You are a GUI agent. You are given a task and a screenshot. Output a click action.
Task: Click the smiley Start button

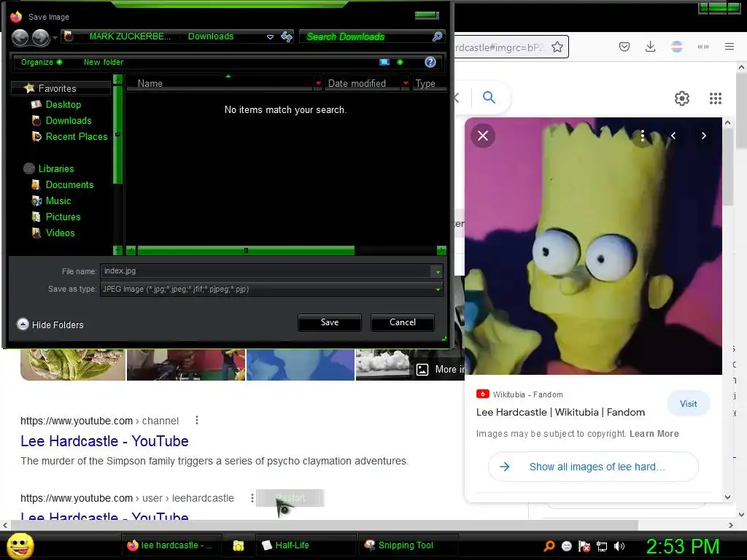pyautogui.click(x=20, y=545)
